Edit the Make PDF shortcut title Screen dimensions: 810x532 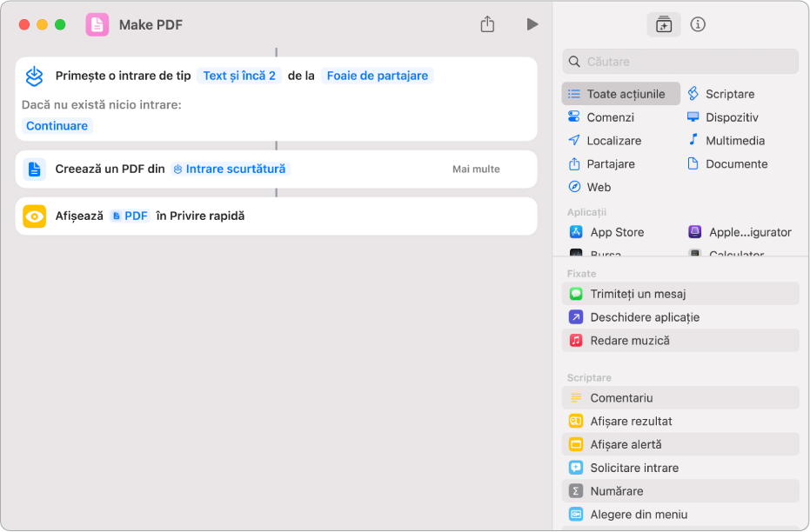point(151,25)
